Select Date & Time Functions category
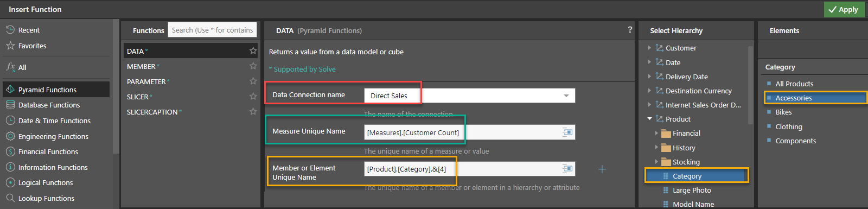The height and width of the screenshot is (209, 868). point(54,121)
